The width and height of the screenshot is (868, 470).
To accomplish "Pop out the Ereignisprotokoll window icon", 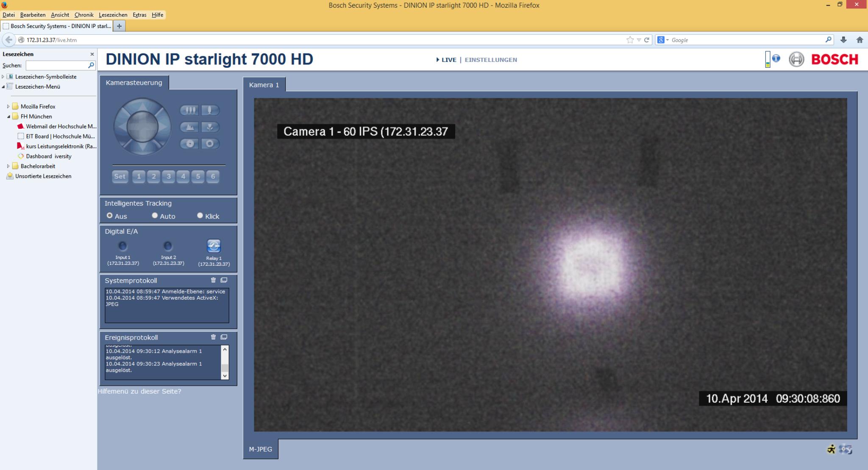I will (x=224, y=337).
